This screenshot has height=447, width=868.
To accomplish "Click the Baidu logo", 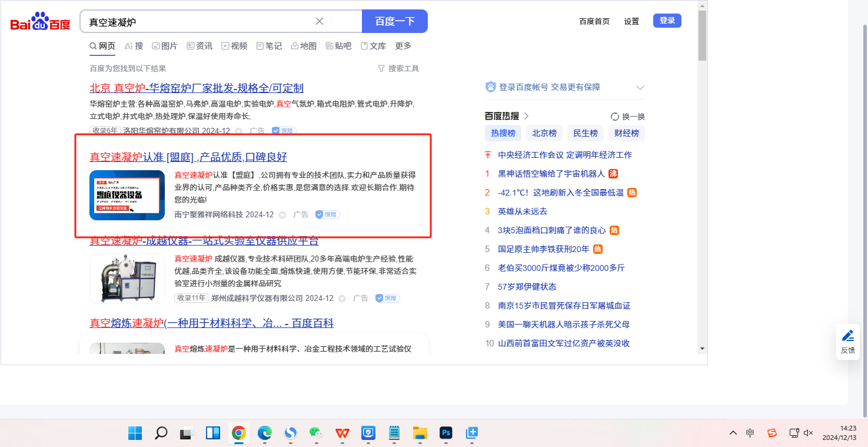I will (40, 22).
